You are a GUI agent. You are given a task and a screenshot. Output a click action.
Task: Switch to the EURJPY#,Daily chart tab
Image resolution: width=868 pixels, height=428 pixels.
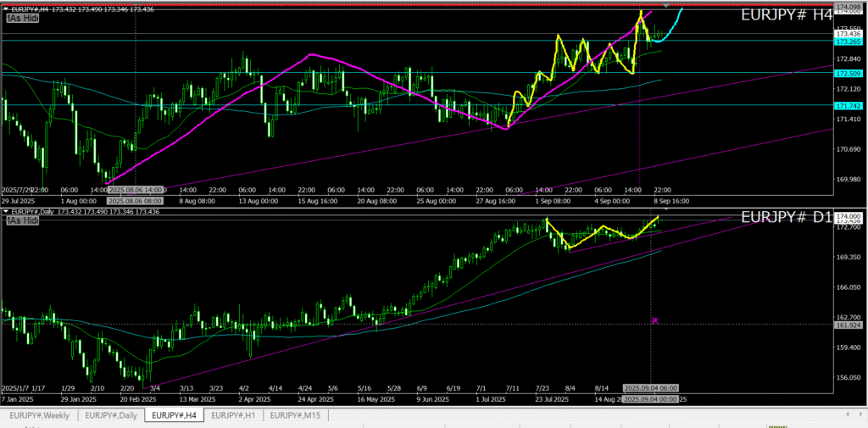(111, 414)
